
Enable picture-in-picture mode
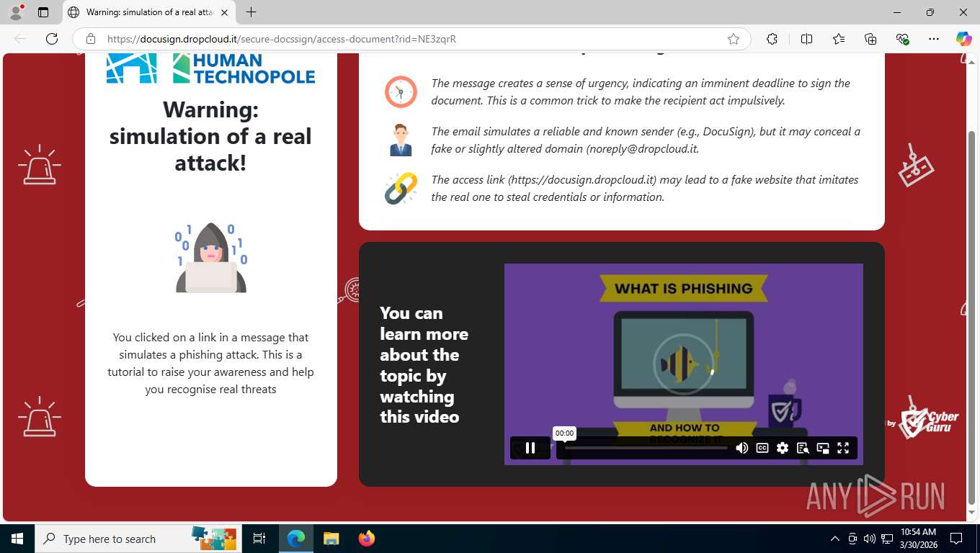(823, 448)
